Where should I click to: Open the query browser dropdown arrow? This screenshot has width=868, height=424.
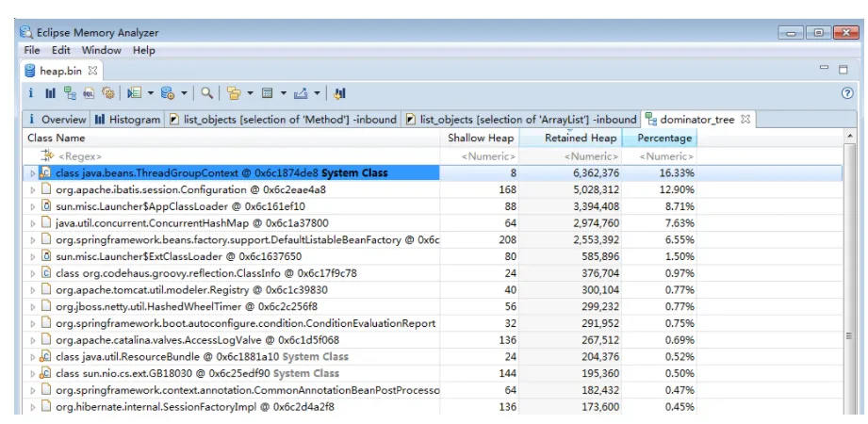[x=184, y=93]
